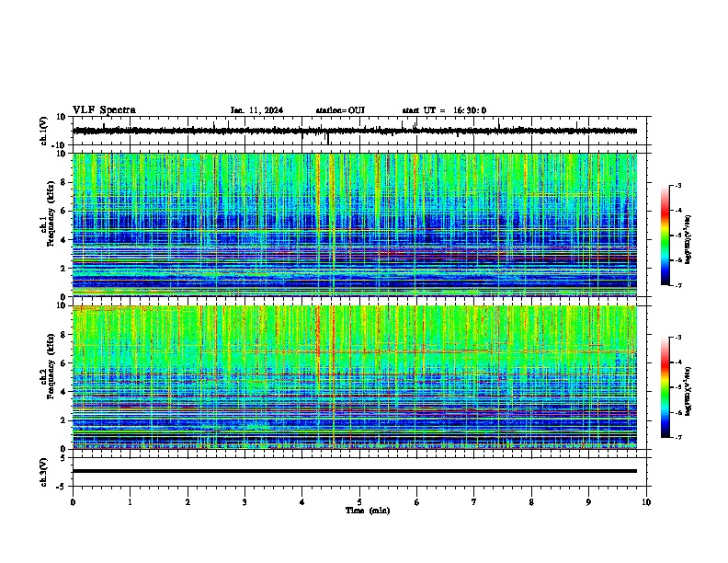Click time axis tick label "7"
Viewport: 728px width, 563px height.
(x=474, y=502)
